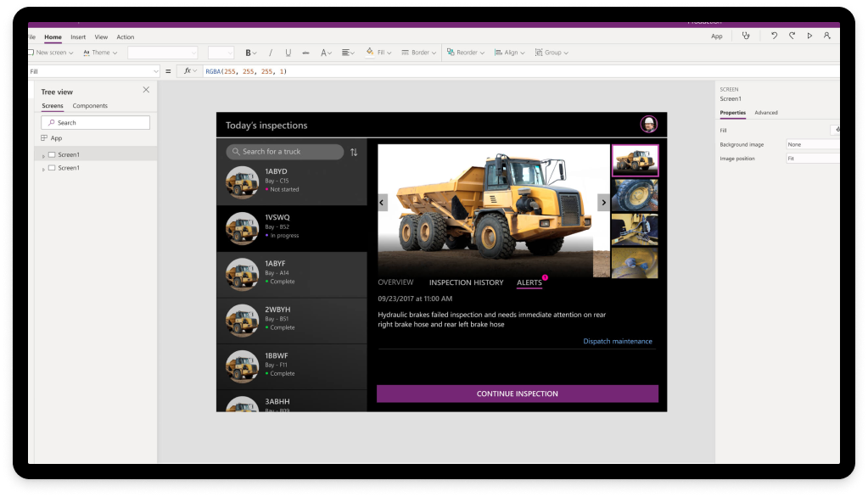Toggle underline formatting
The height and width of the screenshot is (497, 868).
(x=288, y=53)
